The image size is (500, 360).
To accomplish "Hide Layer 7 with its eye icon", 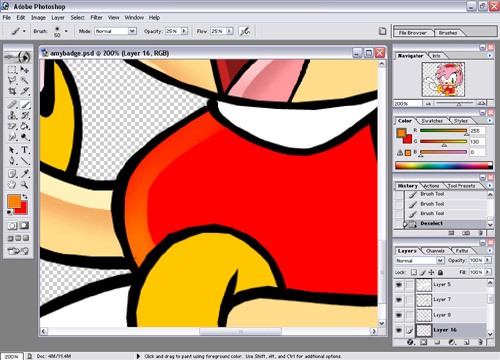I will [x=399, y=300].
